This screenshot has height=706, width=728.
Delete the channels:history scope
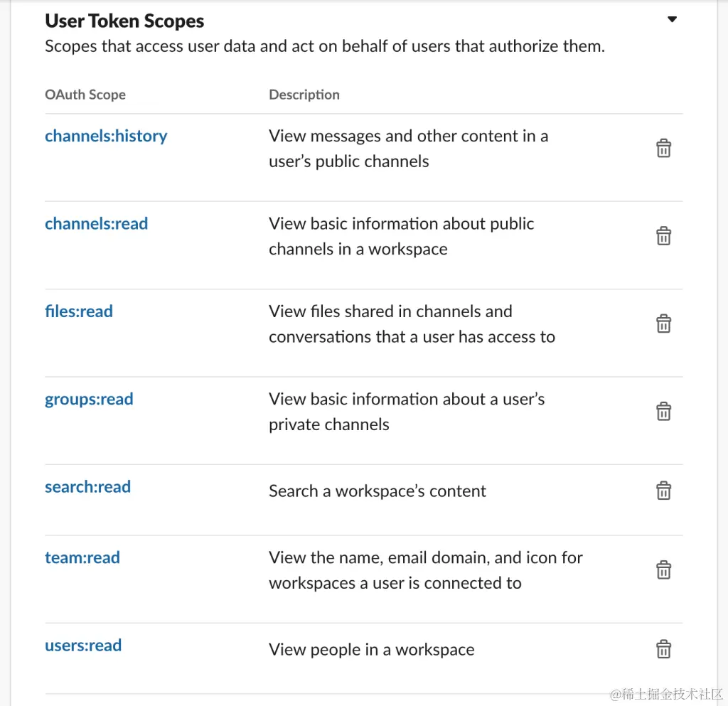click(663, 149)
